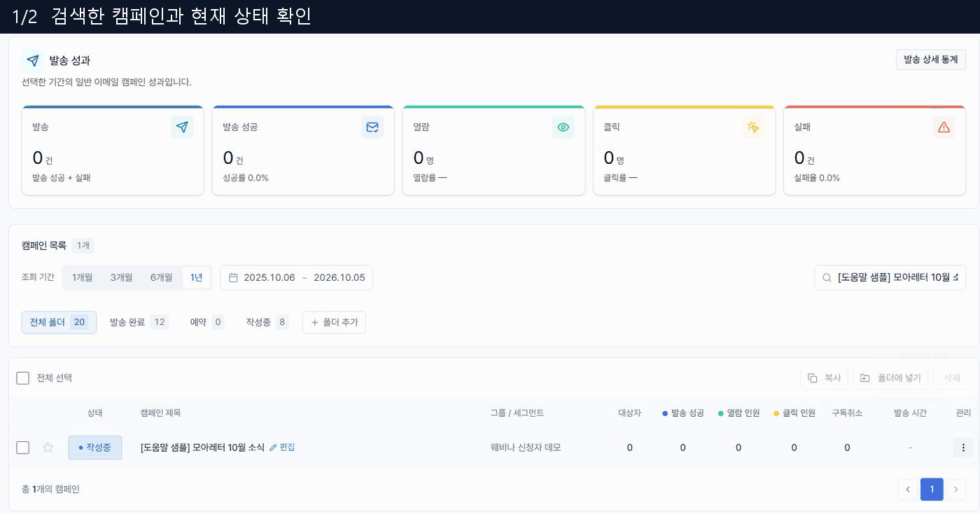Click the 폴더에 넣기 button
Viewport: 980px width, 514px height.
(890, 378)
